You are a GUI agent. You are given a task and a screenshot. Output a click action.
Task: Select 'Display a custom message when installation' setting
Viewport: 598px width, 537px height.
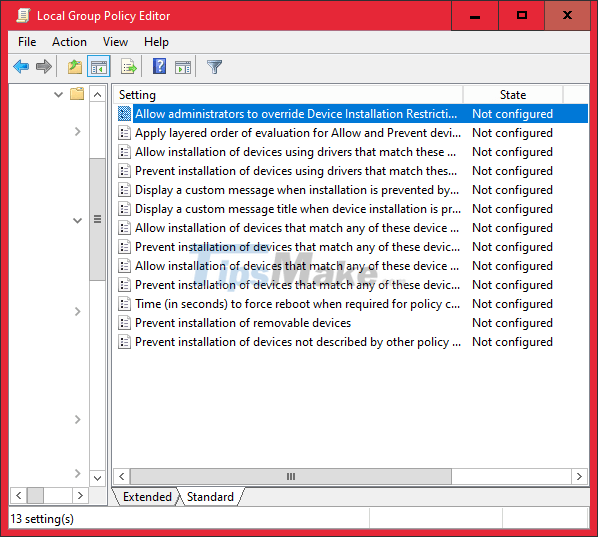pos(297,190)
